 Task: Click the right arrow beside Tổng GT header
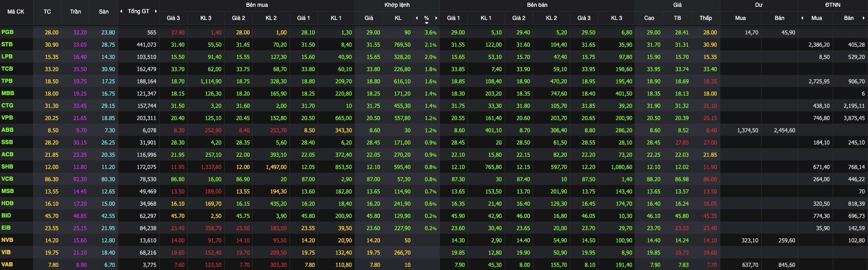click(x=156, y=11)
